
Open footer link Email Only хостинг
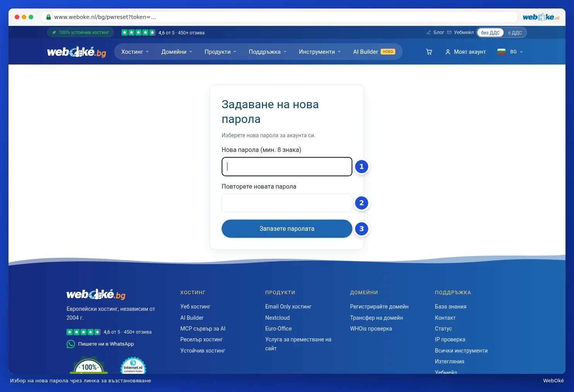(288, 307)
